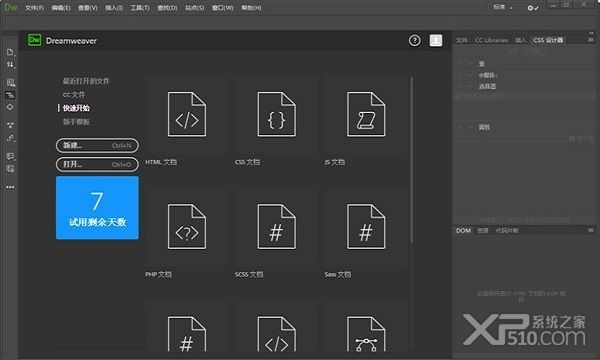Switch to the 代码片断 tab

tap(507, 230)
